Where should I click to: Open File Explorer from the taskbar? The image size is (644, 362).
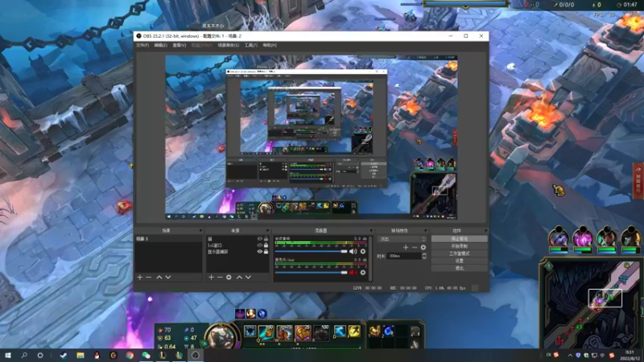click(x=80, y=355)
